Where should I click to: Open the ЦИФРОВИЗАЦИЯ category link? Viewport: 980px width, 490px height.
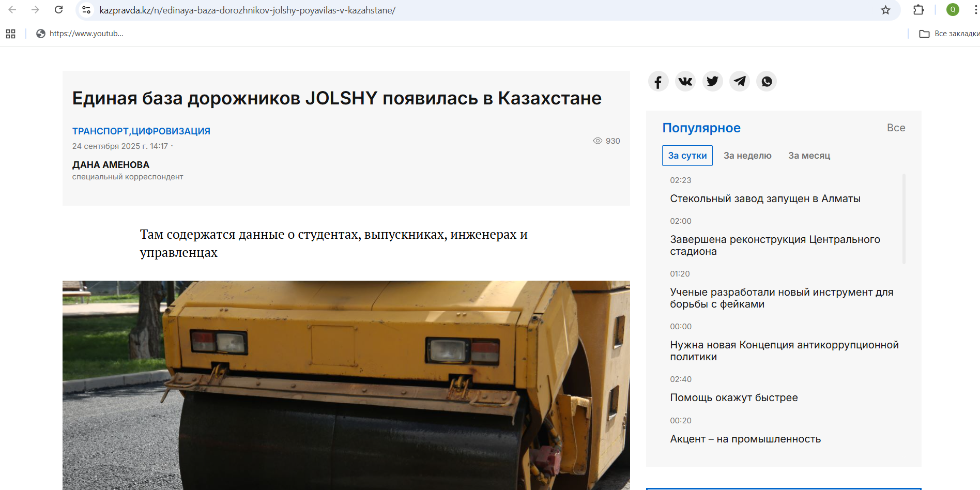[171, 131]
